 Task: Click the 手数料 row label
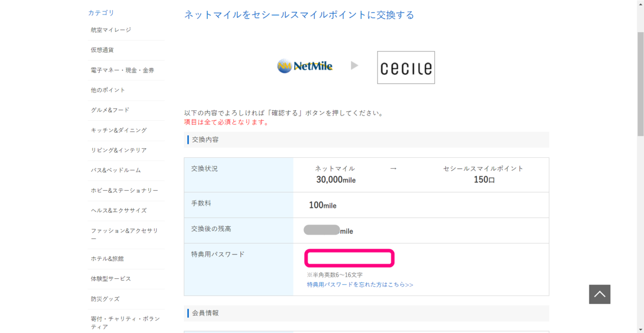[201, 204]
